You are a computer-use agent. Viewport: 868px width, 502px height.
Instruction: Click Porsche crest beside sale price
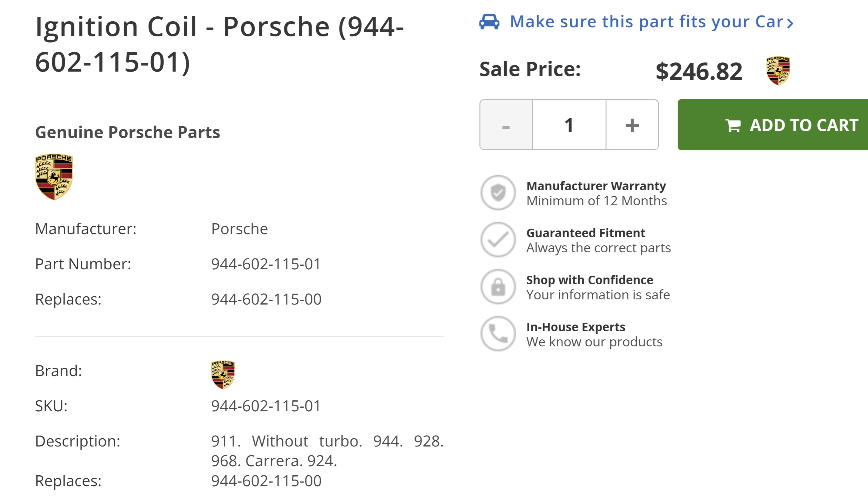pyautogui.click(x=778, y=71)
